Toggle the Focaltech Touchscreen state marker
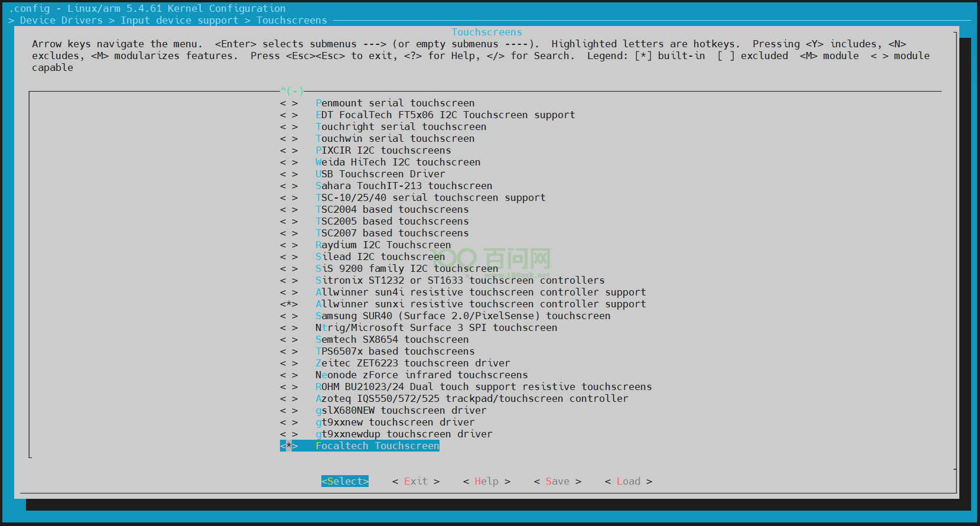Image resolution: width=980 pixels, height=526 pixels. (289, 446)
